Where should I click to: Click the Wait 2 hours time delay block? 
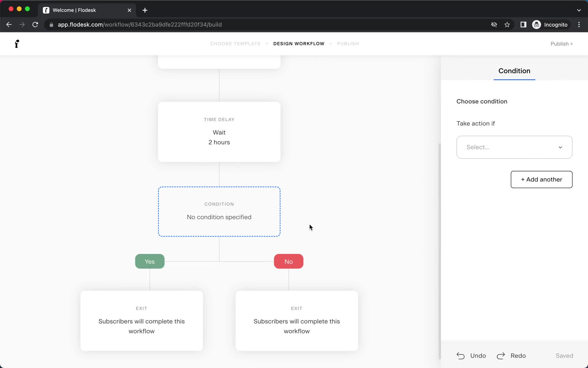tap(220, 132)
